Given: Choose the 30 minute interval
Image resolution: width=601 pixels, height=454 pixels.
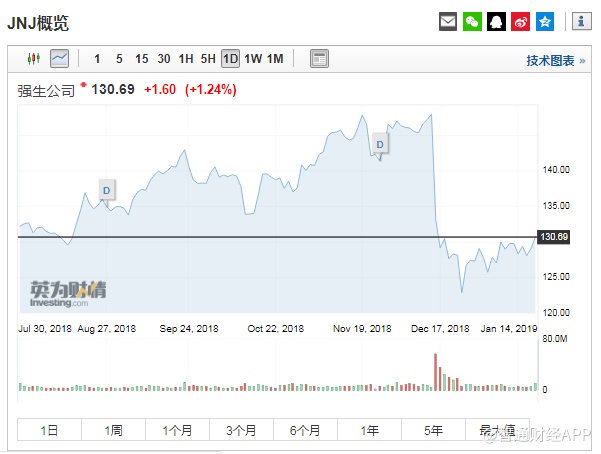Looking at the screenshot, I should click(164, 59).
